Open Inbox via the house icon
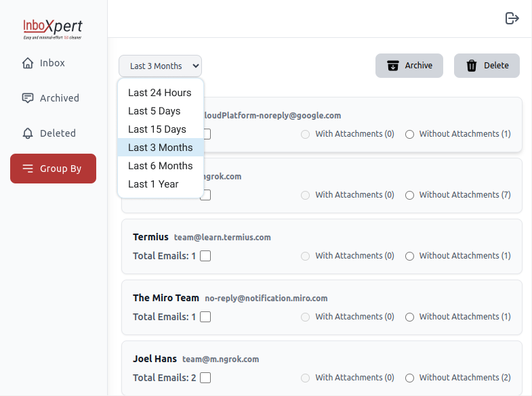Viewport: 532px width, 396px height. point(28,63)
